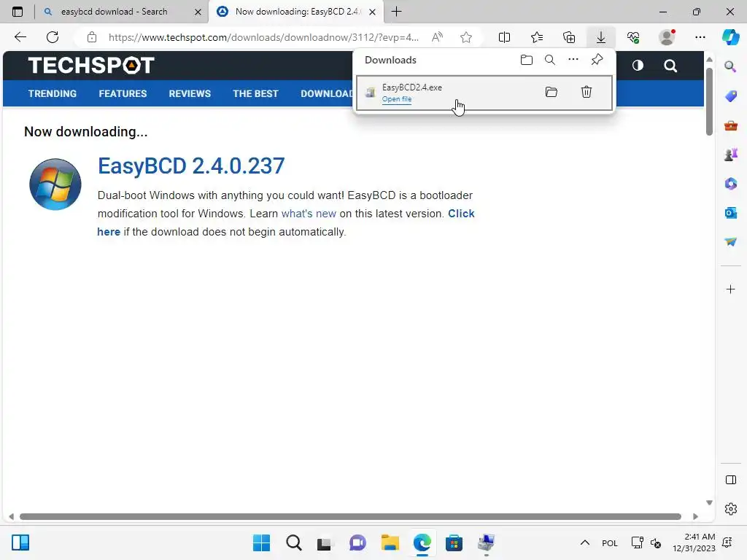
Task: Select the EasyBCD2.4.exe file name
Action: [412, 87]
